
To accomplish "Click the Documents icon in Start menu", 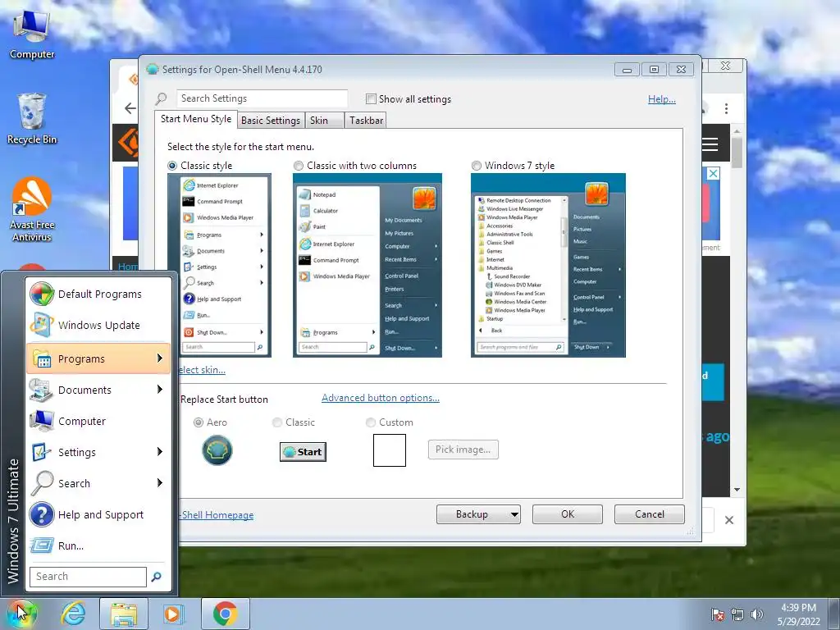I will 42,390.
